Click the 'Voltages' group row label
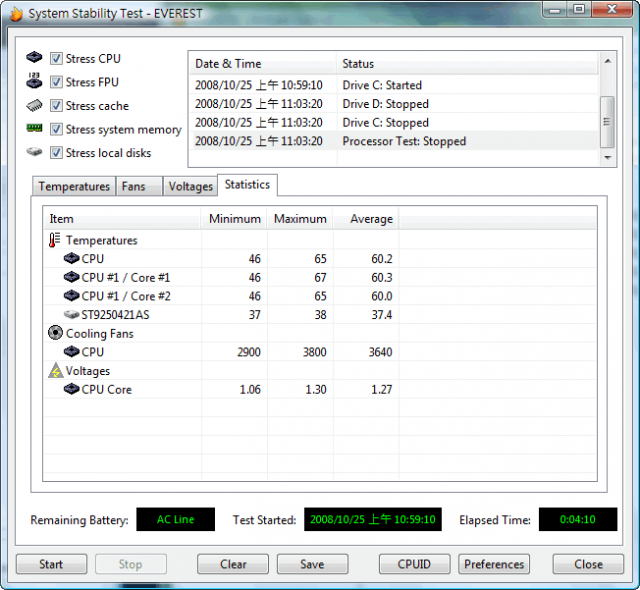This screenshot has height=590, width=640. pos(88,371)
